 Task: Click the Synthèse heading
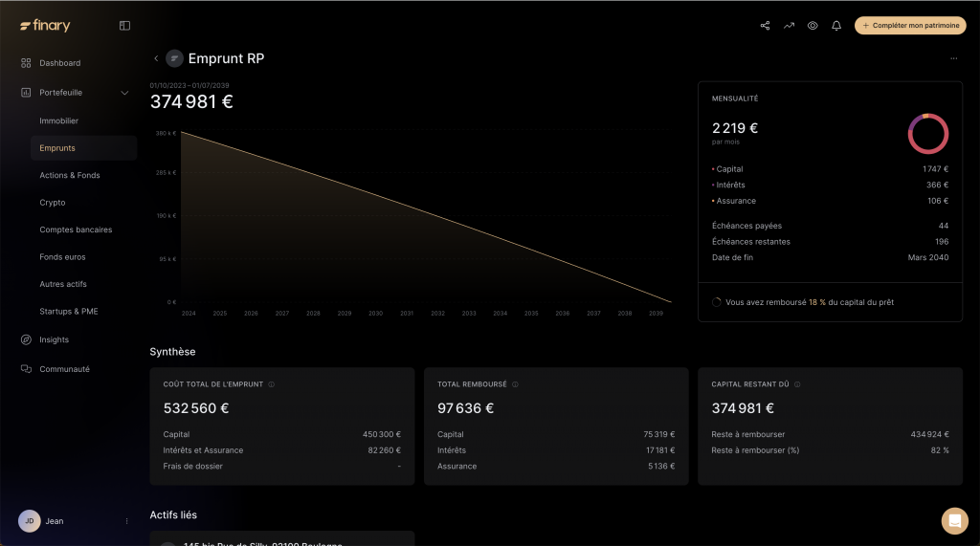(x=172, y=352)
